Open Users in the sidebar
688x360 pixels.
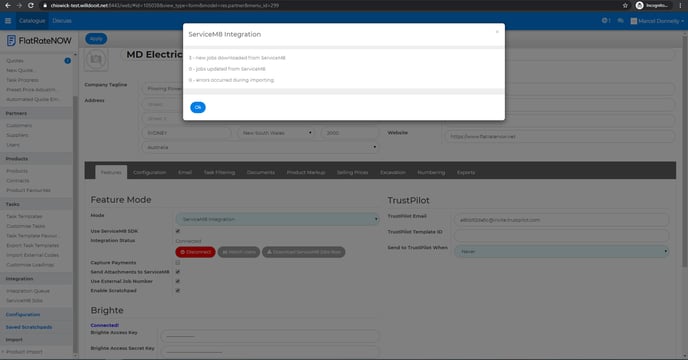[13, 145]
